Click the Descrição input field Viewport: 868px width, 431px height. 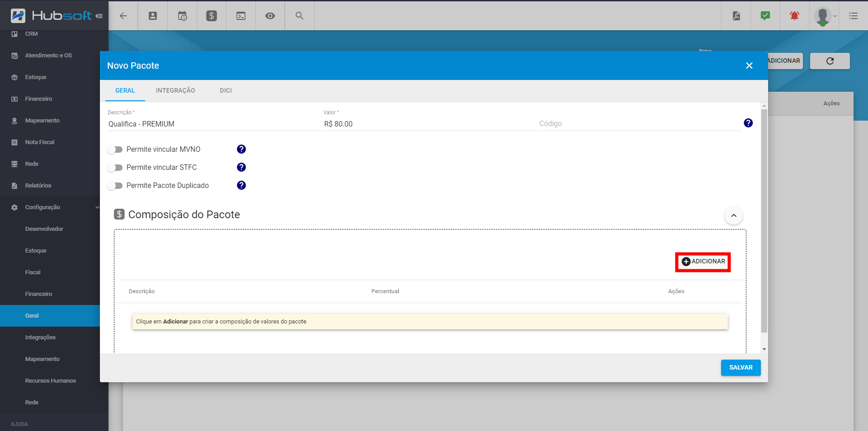[x=213, y=124]
